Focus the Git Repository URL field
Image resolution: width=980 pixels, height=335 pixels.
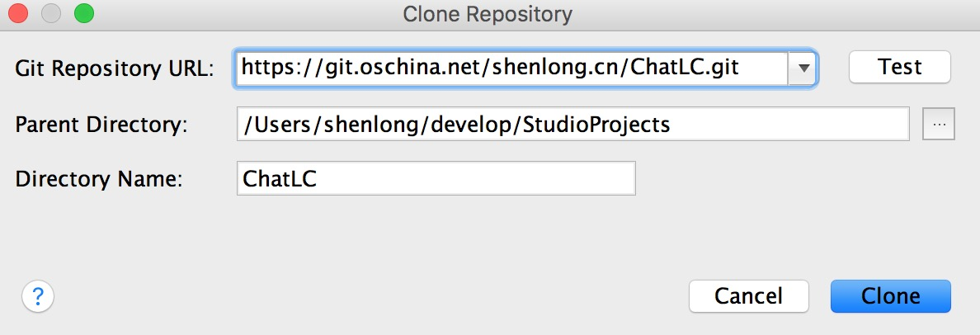pyautogui.click(x=511, y=68)
